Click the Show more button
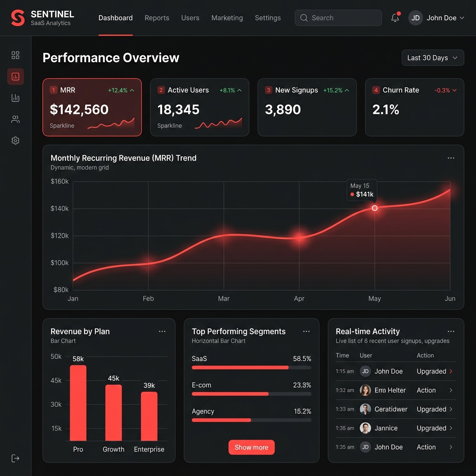 click(251, 447)
